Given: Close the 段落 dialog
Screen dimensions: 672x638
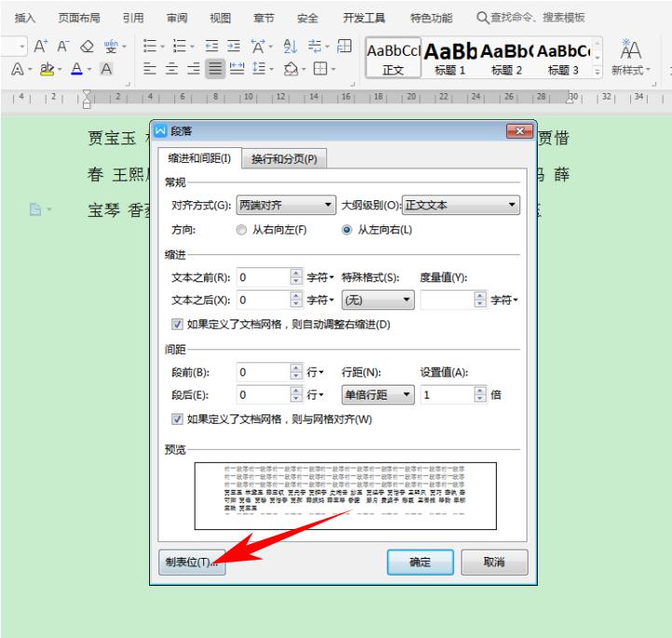Looking at the screenshot, I should click(x=519, y=131).
